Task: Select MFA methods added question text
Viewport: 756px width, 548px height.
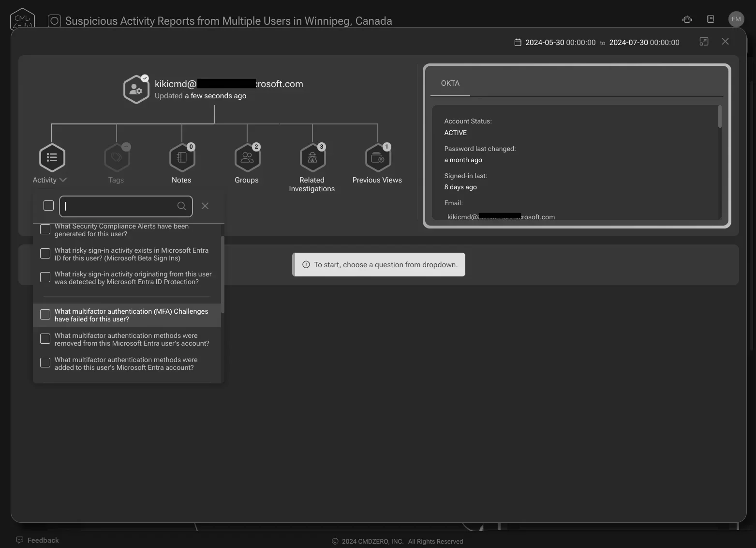Action: coord(126,364)
